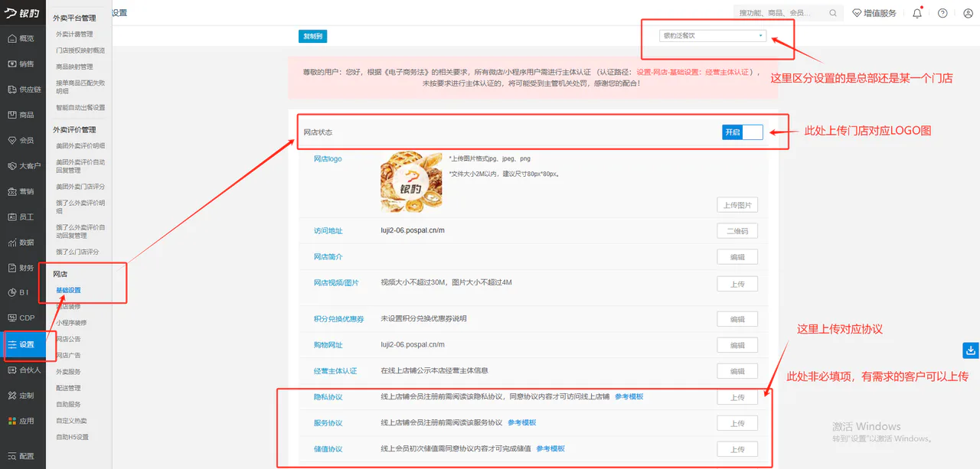Click the 银豹 logo at top left

pos(23,13)
